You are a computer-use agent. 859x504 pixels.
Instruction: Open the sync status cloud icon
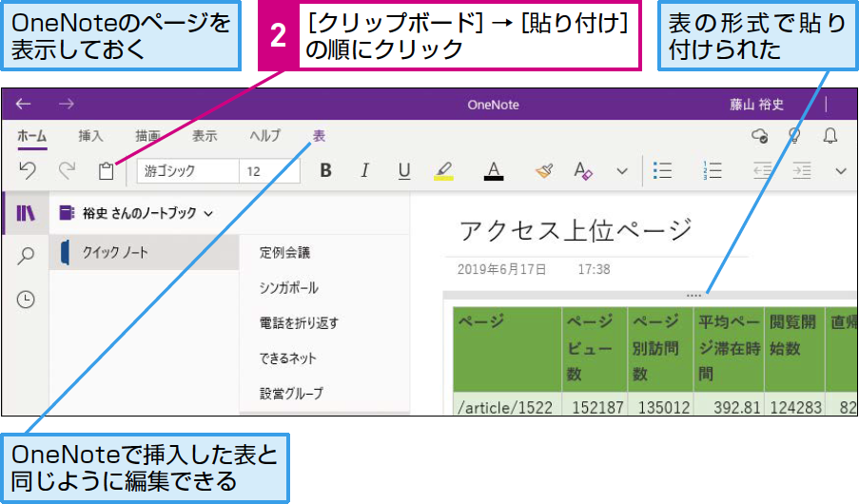click(x=760, y=136)
